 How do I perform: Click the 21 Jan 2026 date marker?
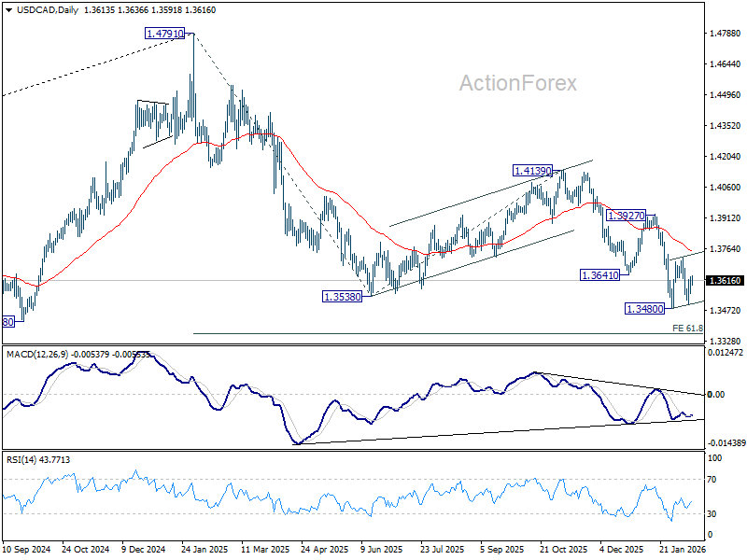[682, 549]
